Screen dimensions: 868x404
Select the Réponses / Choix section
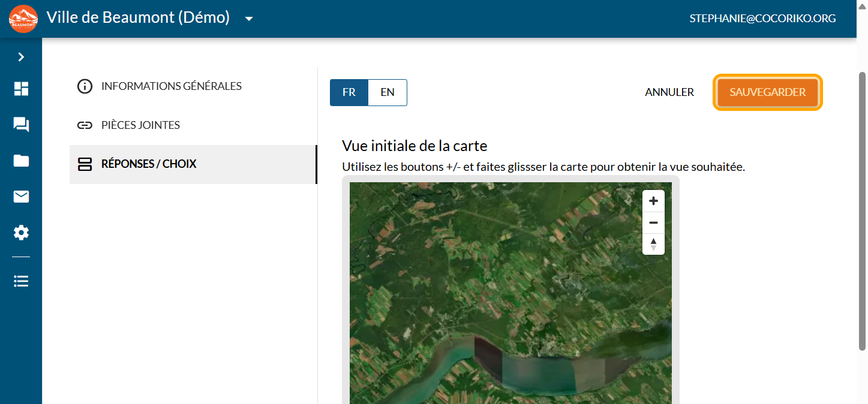tap(149, 164)
